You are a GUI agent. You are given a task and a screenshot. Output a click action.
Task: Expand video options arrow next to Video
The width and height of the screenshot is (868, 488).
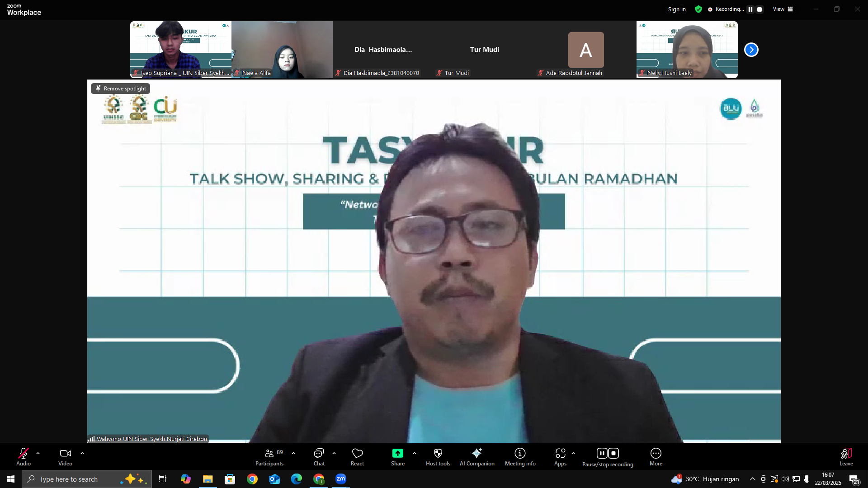82,453
